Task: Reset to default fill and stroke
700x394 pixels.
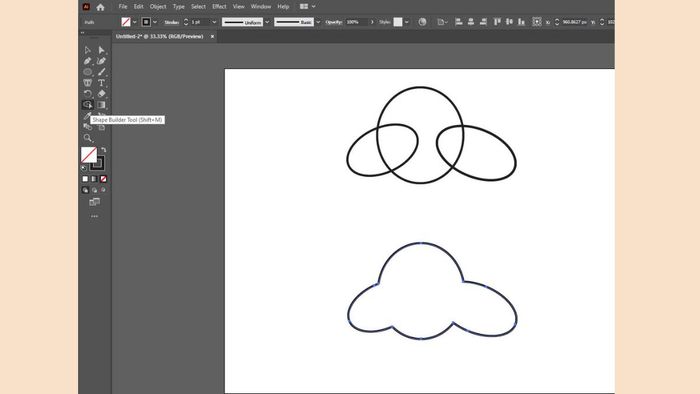Action: point(83,168)
